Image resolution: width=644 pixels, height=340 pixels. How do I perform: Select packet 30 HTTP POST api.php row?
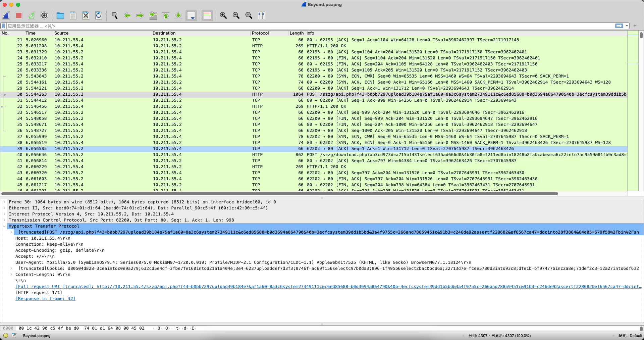tap(314, 94)
